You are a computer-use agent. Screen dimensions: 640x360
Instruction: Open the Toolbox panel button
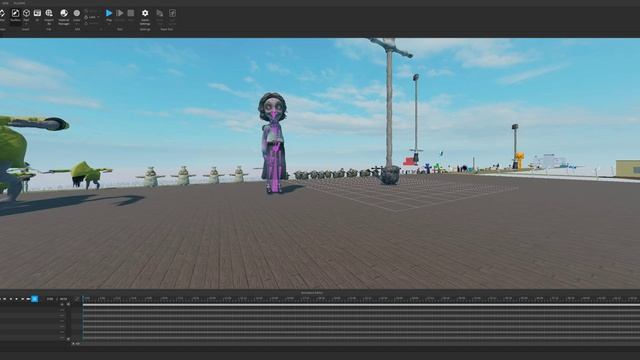[x=15, y=16]
